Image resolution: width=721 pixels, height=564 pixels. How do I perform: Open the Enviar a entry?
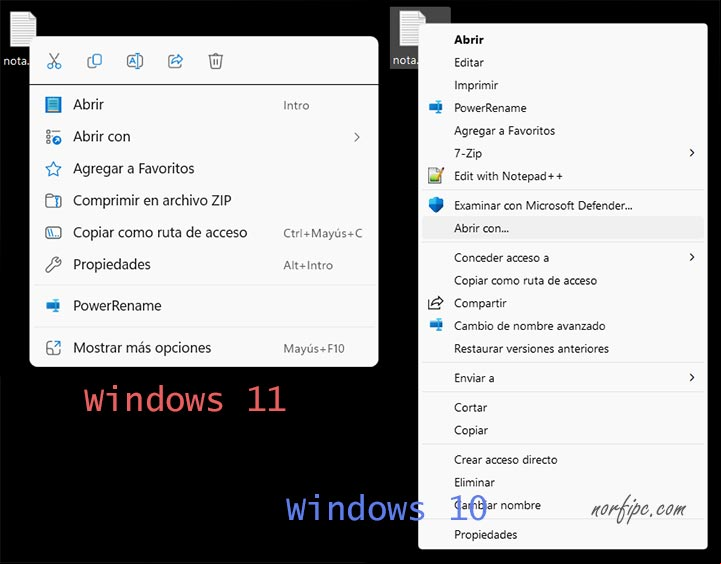(563, 378)
